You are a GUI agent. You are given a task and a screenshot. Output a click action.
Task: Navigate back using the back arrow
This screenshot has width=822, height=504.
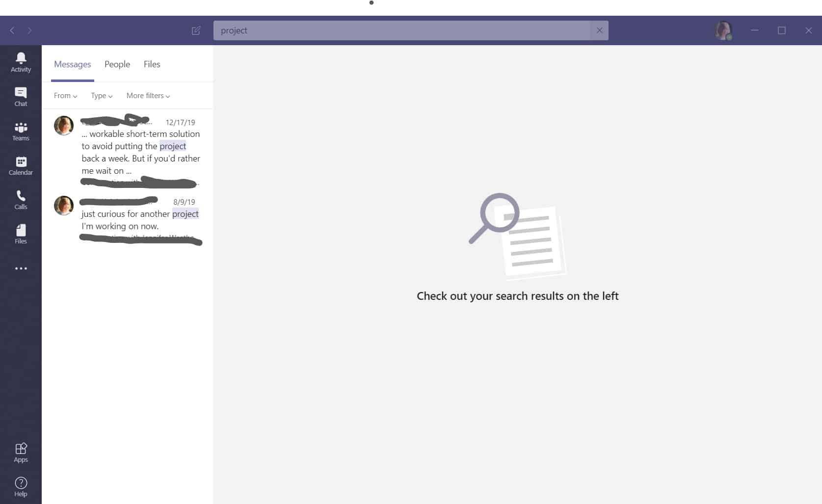point(12,30)
